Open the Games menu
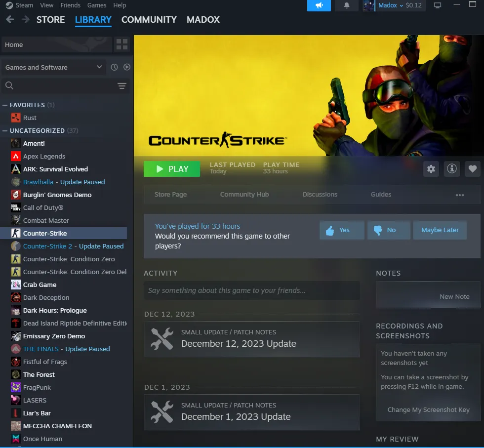 pyautogui.click(x=97, y=5)
